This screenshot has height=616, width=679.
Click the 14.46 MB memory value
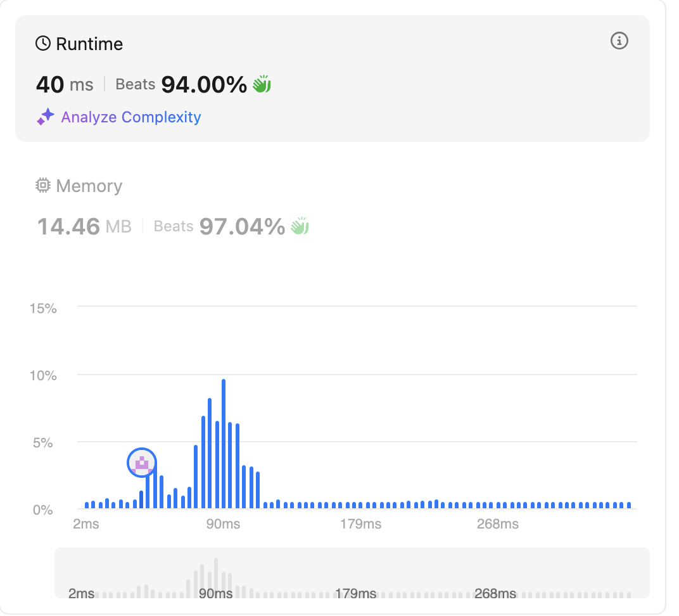click(84, 226)
